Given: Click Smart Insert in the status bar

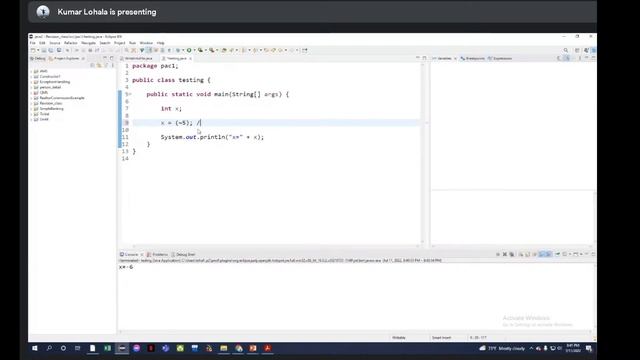Looking at the screenshot, I should [x=441, y=338].
